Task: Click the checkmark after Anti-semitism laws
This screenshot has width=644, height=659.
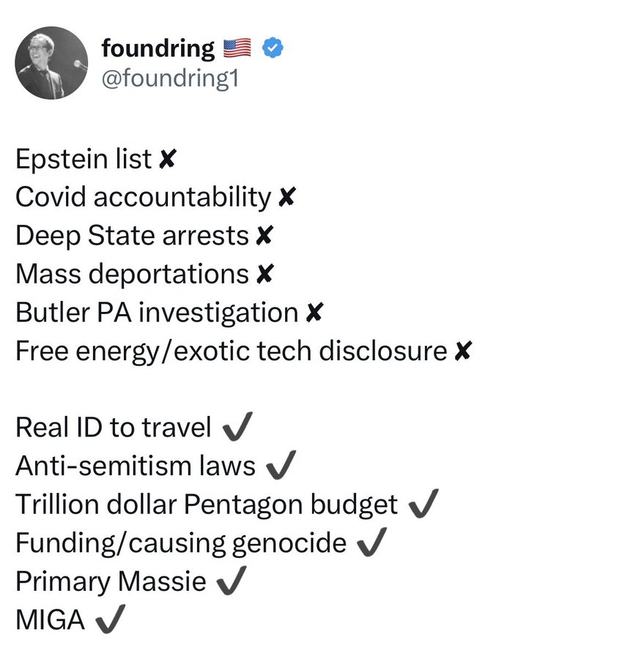Action: pyautogui.click(x=281, y=465)
